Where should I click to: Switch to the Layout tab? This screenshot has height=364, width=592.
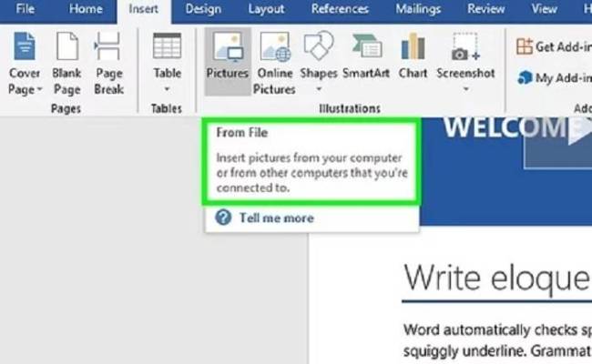(x=266, y=9)
